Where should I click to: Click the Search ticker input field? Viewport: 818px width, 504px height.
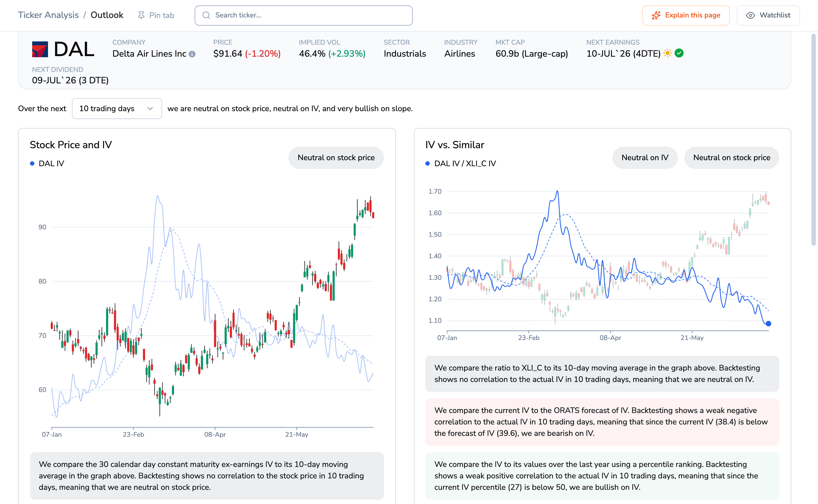[x=303, y=15]
